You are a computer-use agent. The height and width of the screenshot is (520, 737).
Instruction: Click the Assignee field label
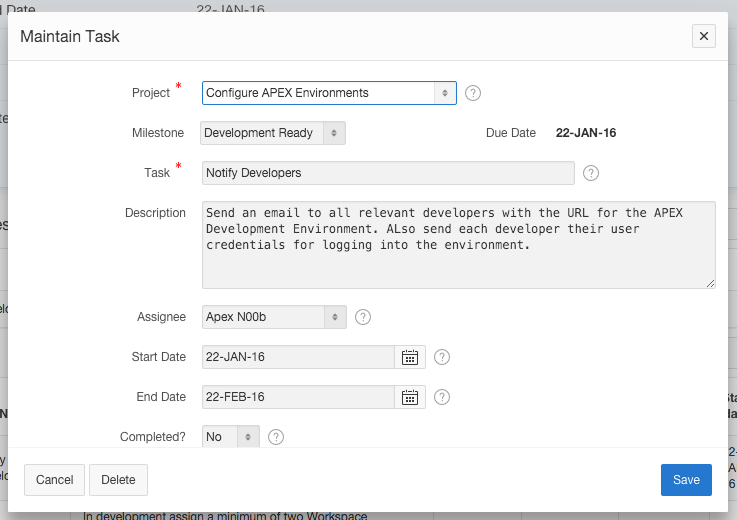161,317
